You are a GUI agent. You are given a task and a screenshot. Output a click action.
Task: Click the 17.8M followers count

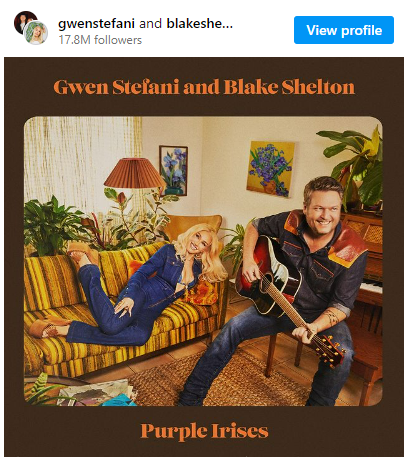(x=100, y=40)
